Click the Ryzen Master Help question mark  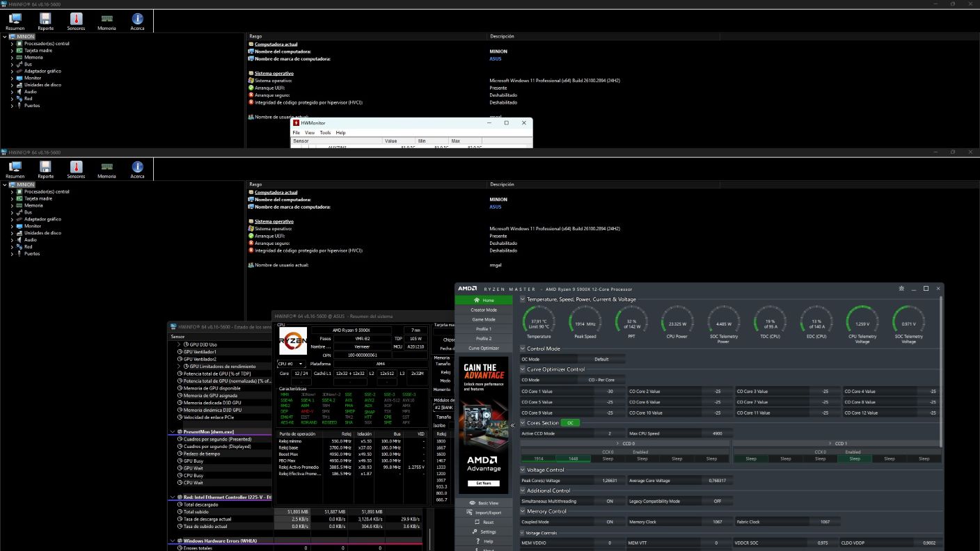click(477, 541)
